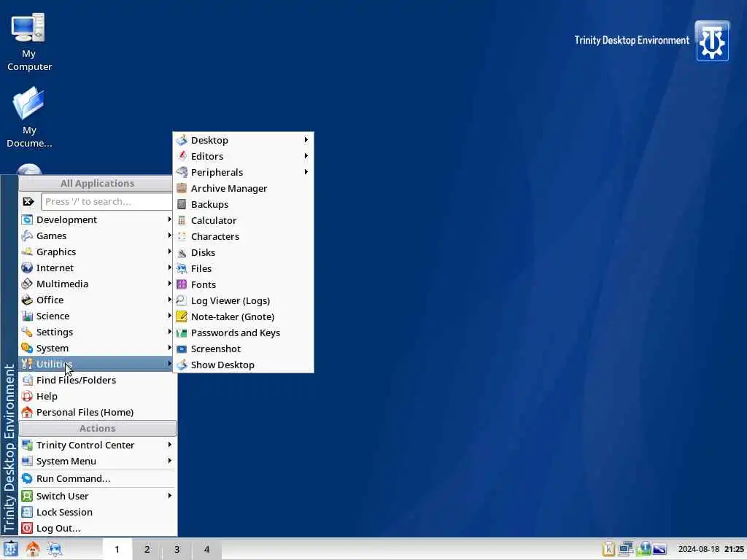The image size is (747, 560).
Task: Choose Find Files/Folders
Action: [98, 380]
